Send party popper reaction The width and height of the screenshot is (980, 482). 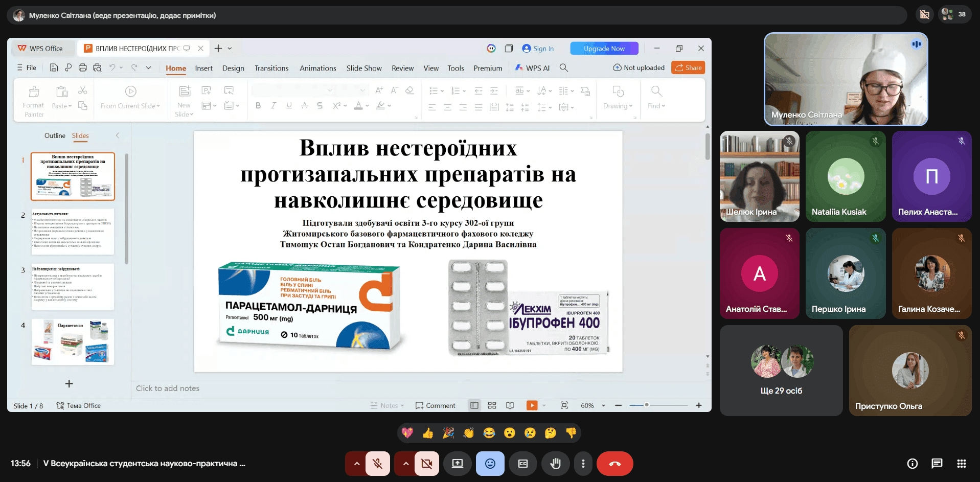[448, 433]
